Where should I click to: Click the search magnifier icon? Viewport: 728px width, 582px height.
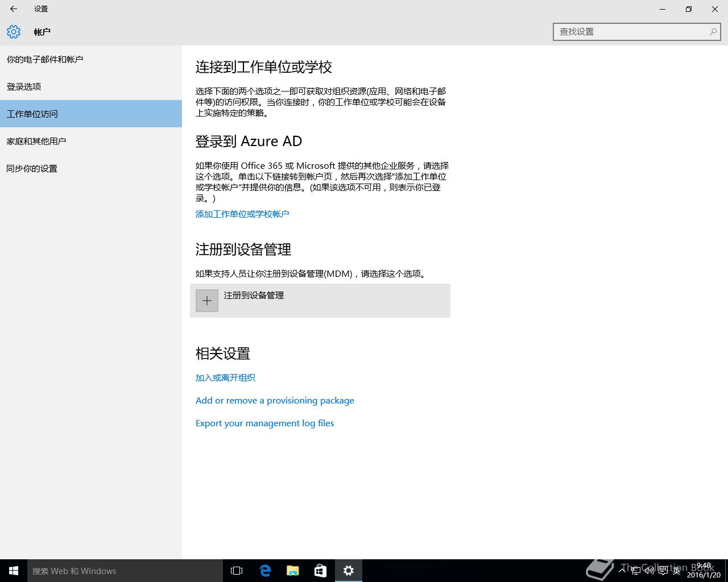(713, 32)
